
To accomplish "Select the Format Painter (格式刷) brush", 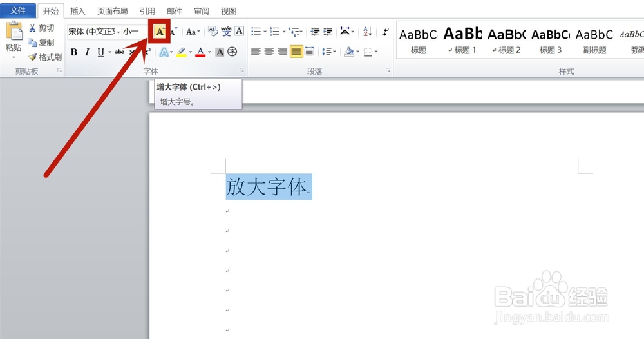I will 32,57.
